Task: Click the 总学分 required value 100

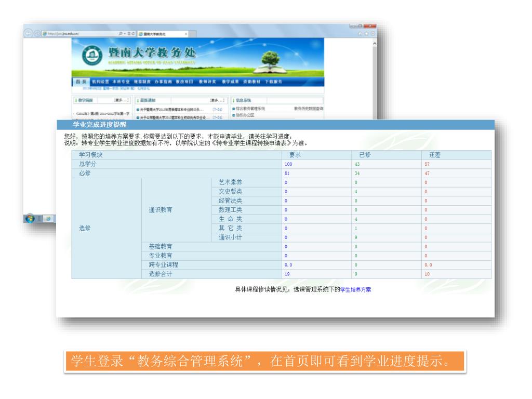Action: (x=288, y=164)
